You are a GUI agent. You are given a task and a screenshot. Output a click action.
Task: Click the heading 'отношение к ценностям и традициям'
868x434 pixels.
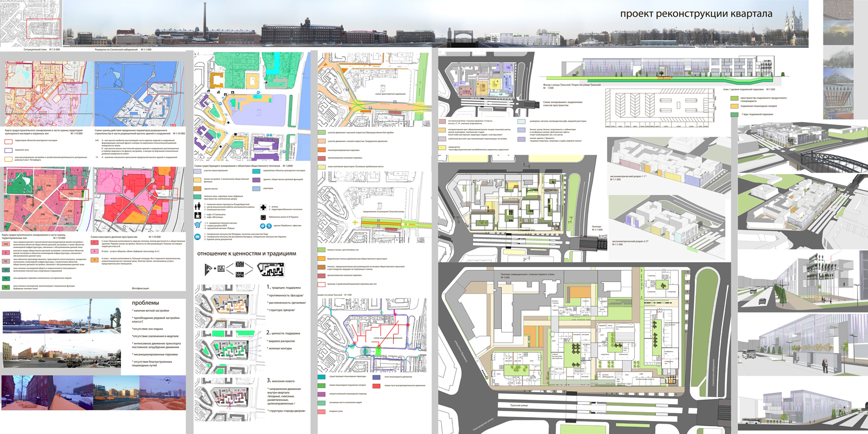pyautogui.click(x=247, y=253)
